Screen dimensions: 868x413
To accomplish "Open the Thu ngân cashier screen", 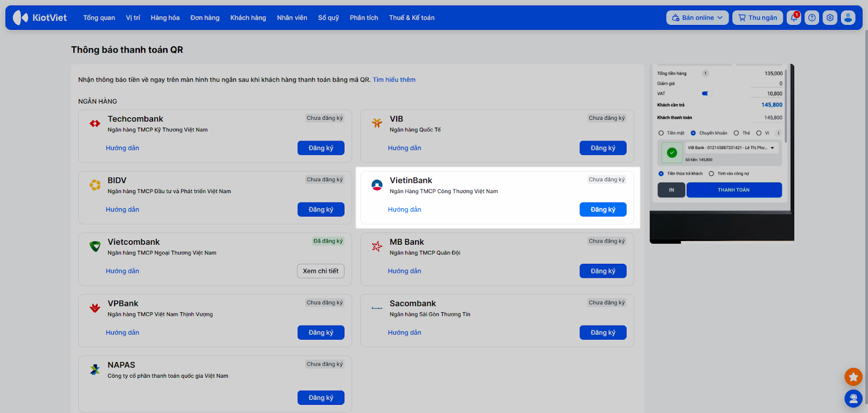I will coord(757,18).
